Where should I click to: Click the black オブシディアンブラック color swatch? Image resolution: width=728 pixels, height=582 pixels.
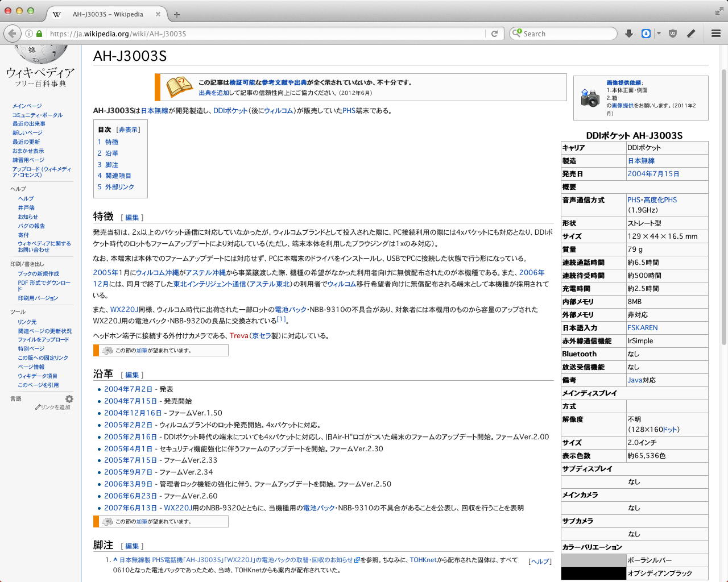[593, 573]
